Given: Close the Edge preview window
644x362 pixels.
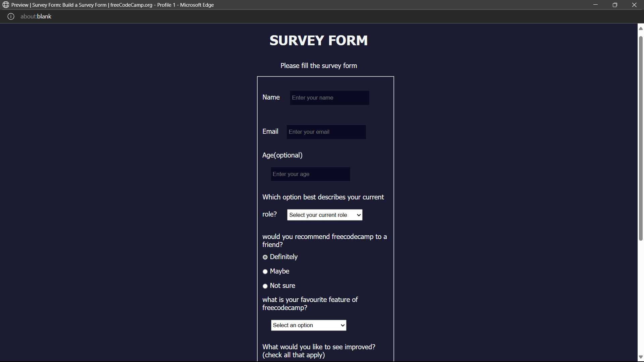Looking at the screenshot, I should (x=634, y=5).
